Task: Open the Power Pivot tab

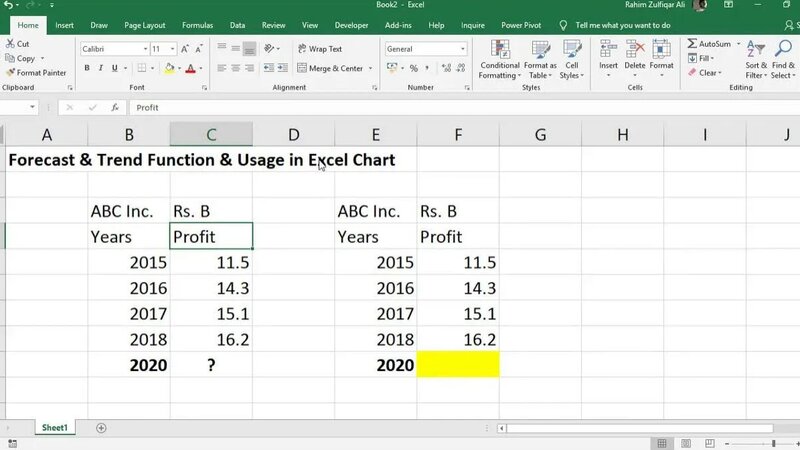Action: (521, 25)
